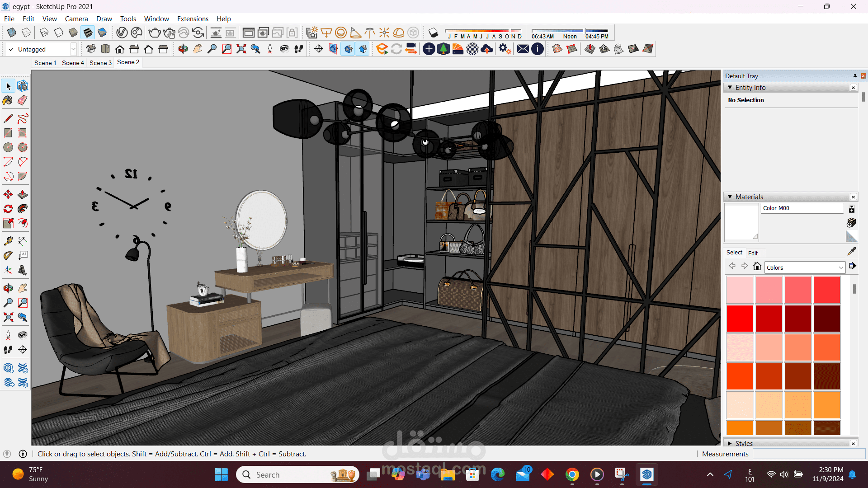The height and width of the screenshot is (488, 868).
Task: Open 3D Warehouse tree icon
Action: 443,49
